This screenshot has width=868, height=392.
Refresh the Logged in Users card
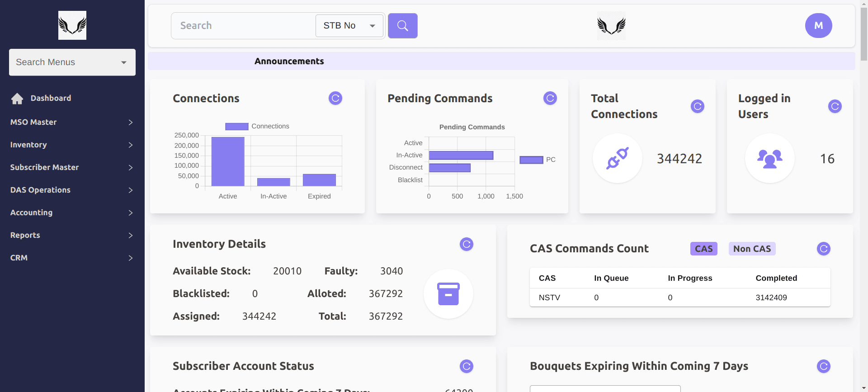pos(835,106)
